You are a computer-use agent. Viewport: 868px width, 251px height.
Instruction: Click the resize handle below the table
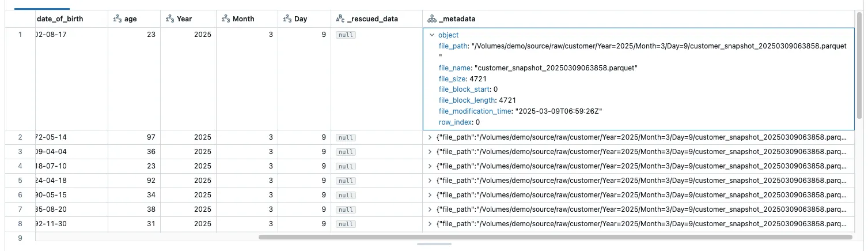[x=434, y=244]
